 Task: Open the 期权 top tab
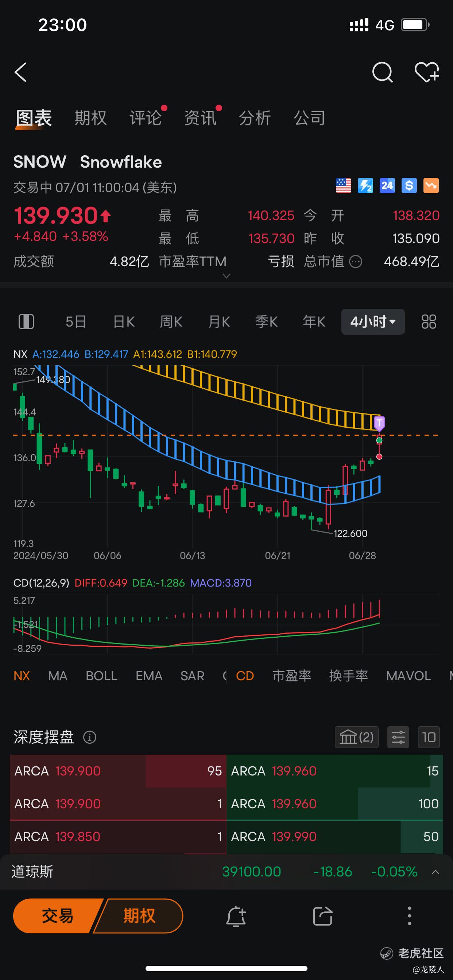[90, 118]
